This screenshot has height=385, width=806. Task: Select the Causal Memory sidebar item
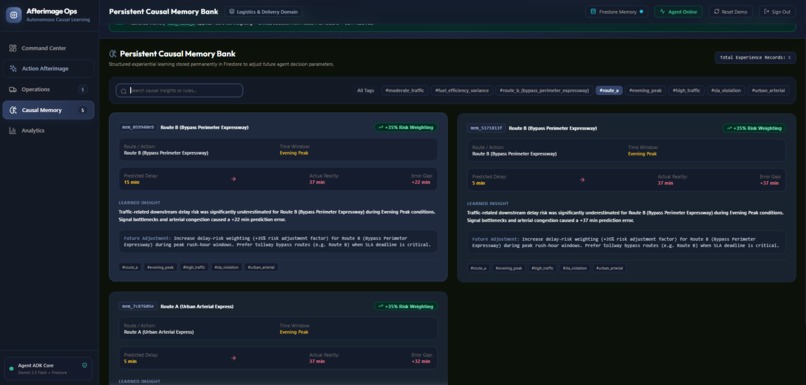click(x=48, y=110)
